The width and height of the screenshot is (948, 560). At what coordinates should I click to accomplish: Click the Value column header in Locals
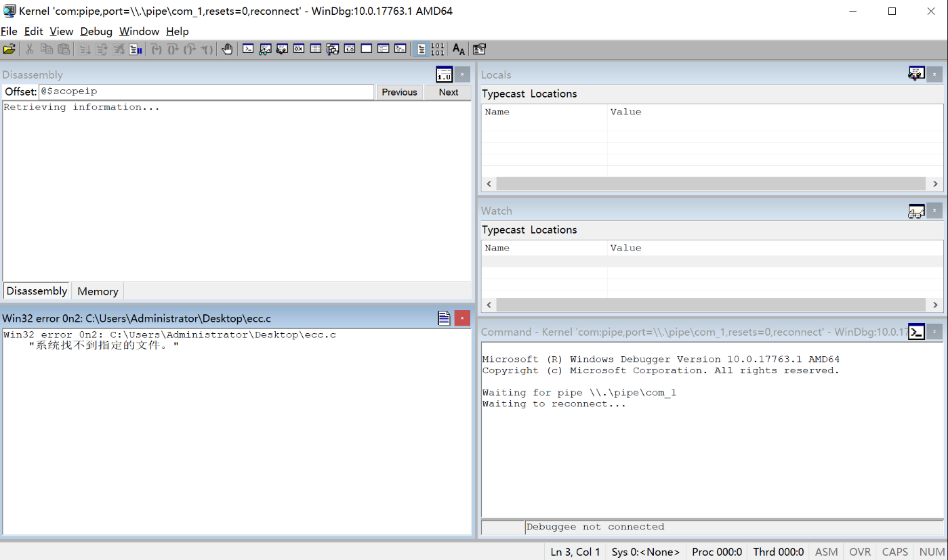click(775, 112)
